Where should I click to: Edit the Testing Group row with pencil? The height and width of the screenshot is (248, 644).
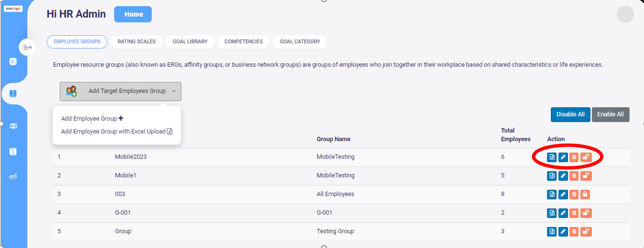click(x=563, y=231)
